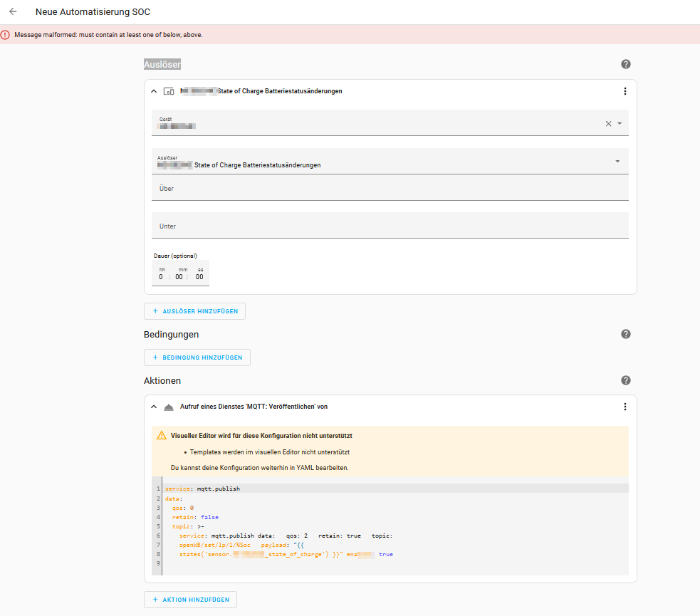Open the Auslöser trigger type dropdown
The height and width of the screenshot is (616, 700).
pyautogui.click(x=617, y=161)
